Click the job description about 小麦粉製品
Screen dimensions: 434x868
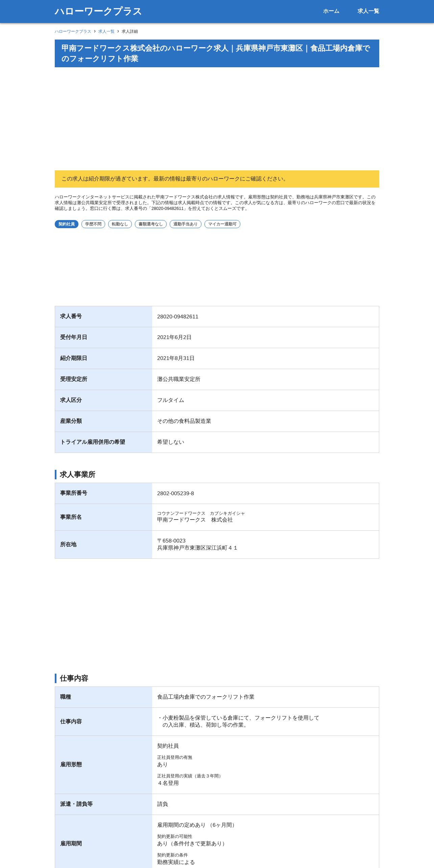pos(238,721)
